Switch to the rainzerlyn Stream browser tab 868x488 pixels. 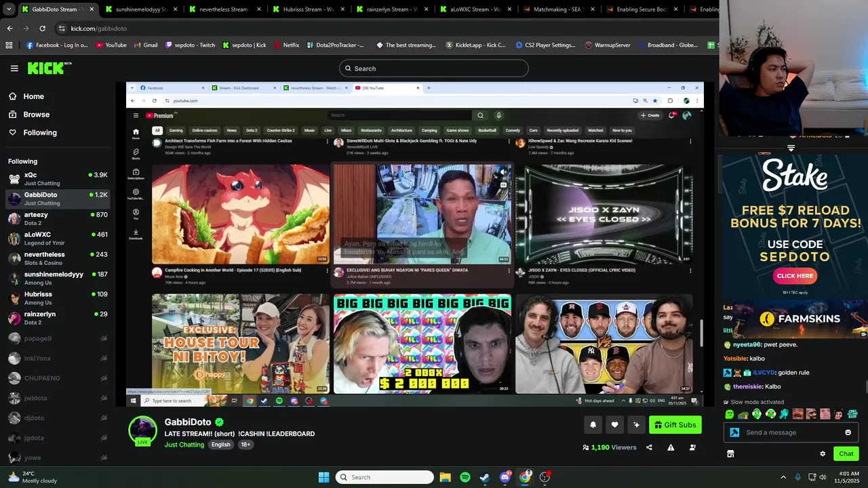pyautogui.click(x=391, y=9)
